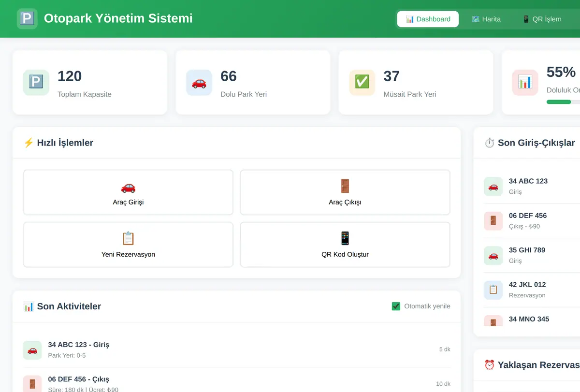This screenshot has width=580, height=392.
Task: Click the 35 GHI 789 plate entry
Action: (x=527, y=250)
